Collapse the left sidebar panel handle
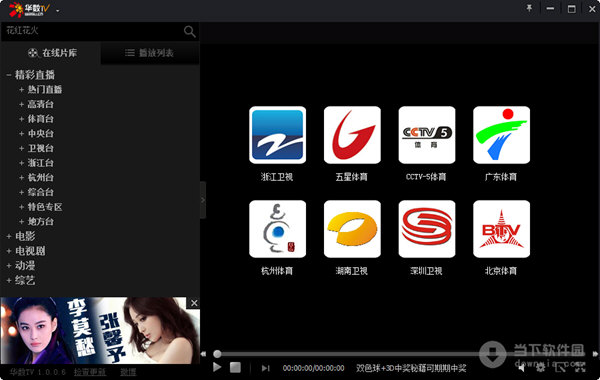Screen dimensions: 600x380 point(203,200)
